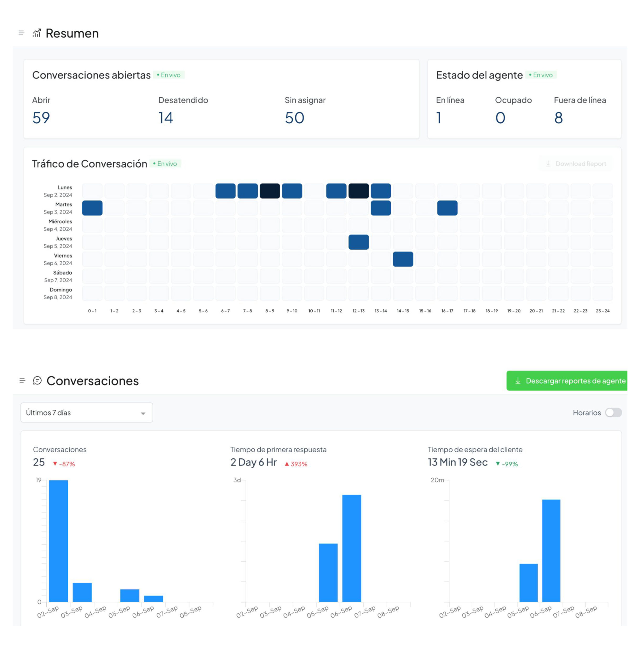The height and width of the screenshot is (672, 640).
Task: Select darkest heatmap cell Lunes 8-9
Action: click(269, 191)
